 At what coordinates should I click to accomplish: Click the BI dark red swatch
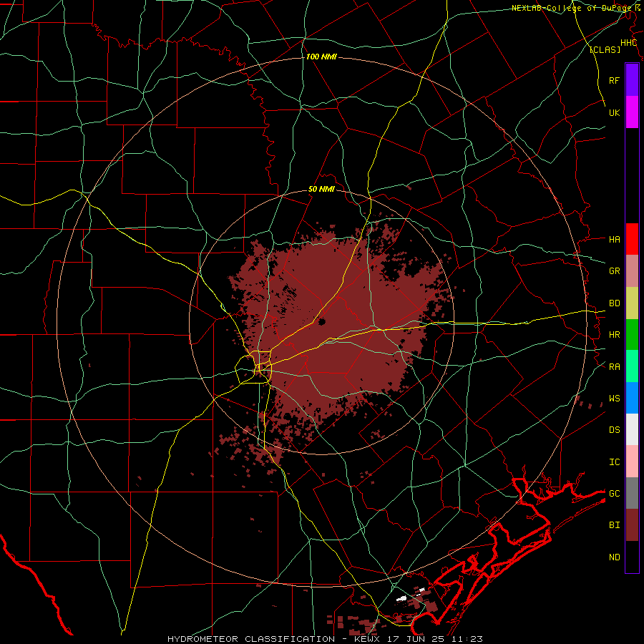click(632, 525)
